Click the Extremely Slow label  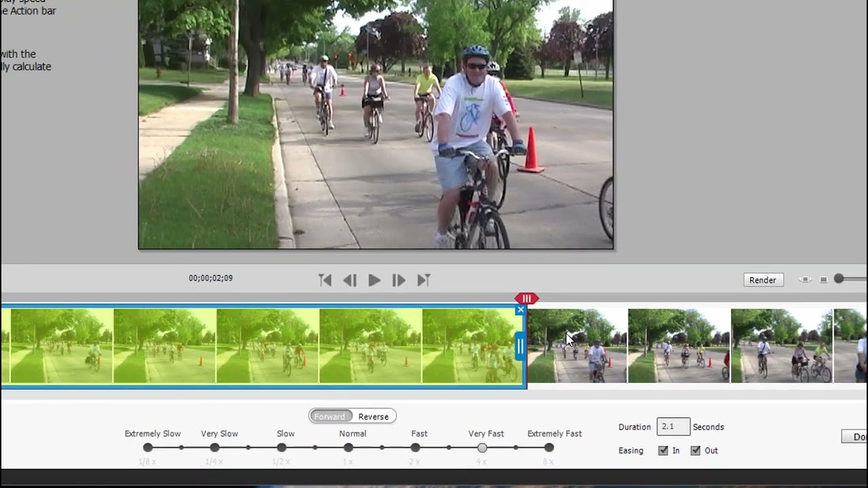pyautogui.click(x=153, y=434)
